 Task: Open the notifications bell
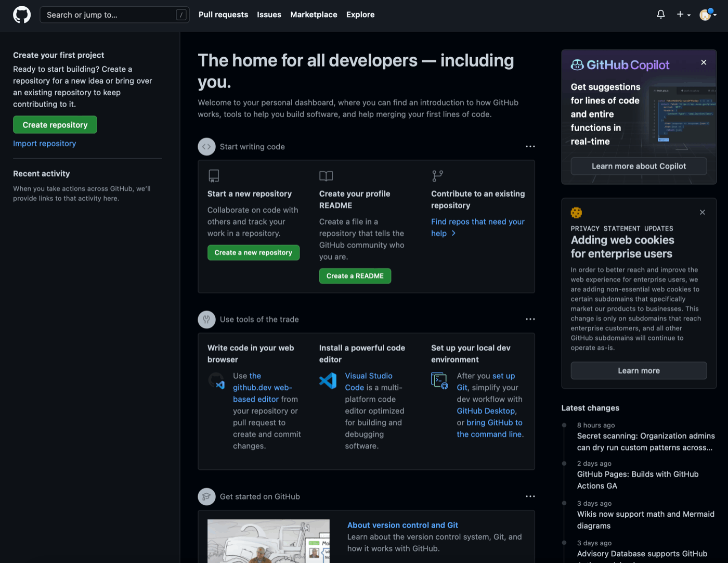tap(660, 15)
